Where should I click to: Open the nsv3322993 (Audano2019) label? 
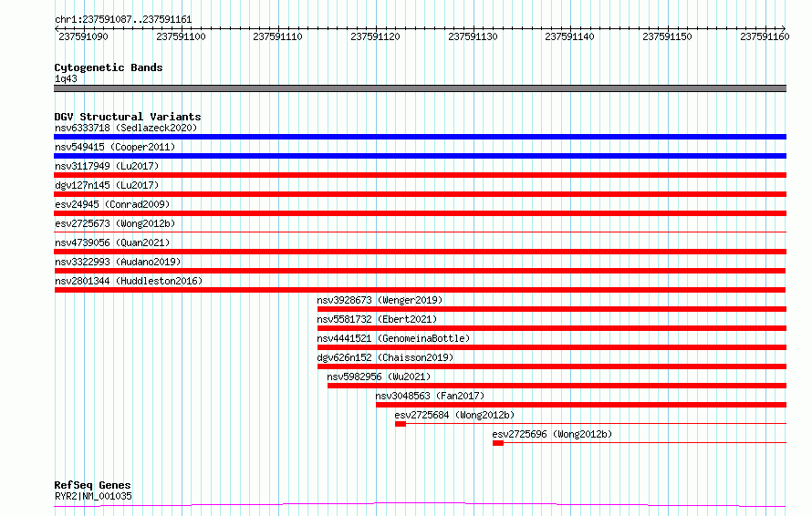[x=118, y=262]
